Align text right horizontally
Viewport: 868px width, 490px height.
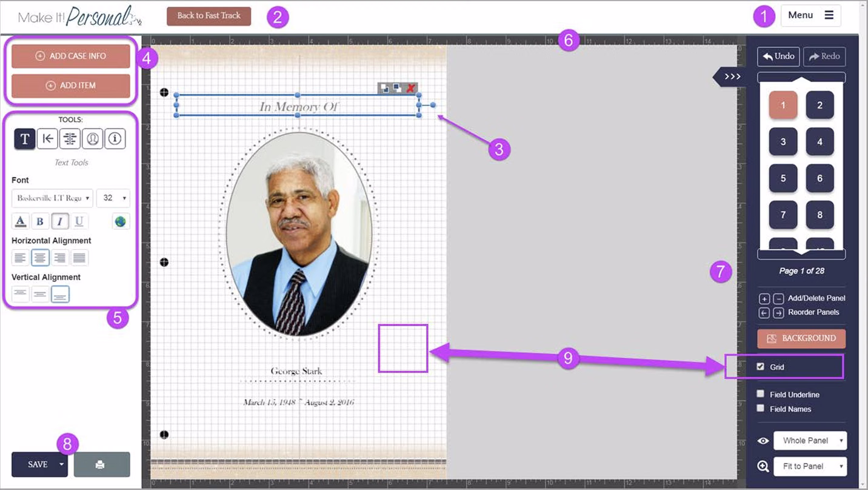59,258
